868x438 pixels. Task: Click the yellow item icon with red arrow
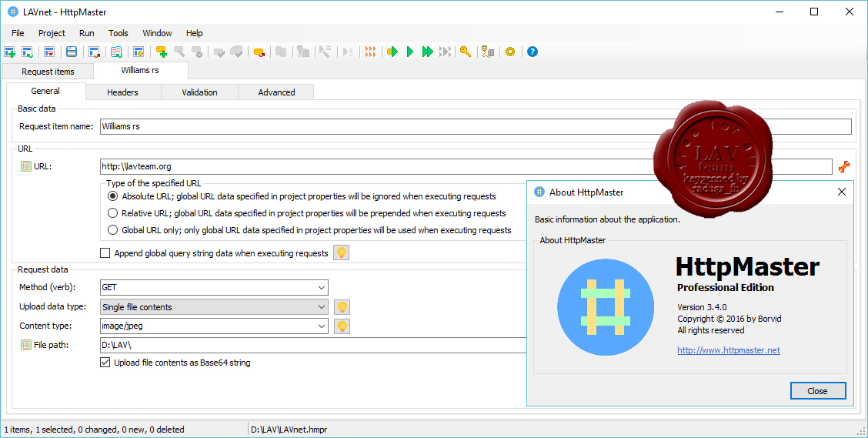(259, 52)
